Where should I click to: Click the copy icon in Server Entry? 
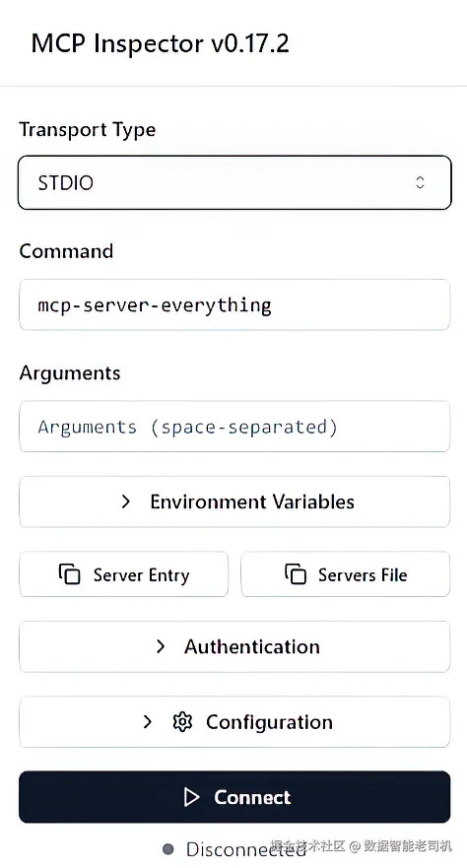(x=70, y=574)
